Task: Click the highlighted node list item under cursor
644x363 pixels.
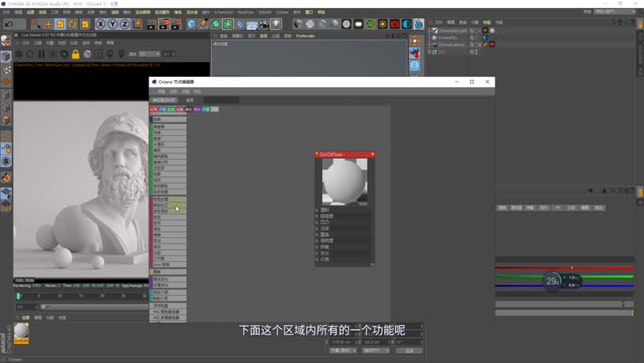Action: point(169,205)
